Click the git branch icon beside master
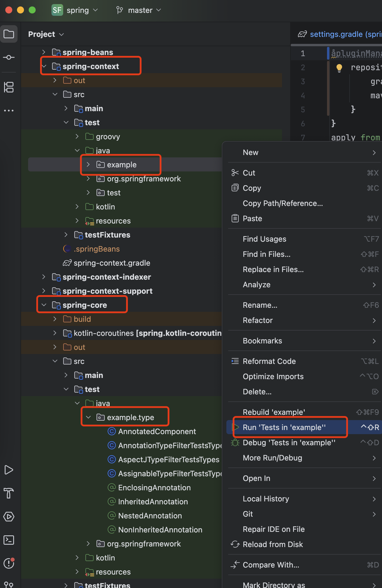The width and height of the screenshot is (382, 588). 119,10
